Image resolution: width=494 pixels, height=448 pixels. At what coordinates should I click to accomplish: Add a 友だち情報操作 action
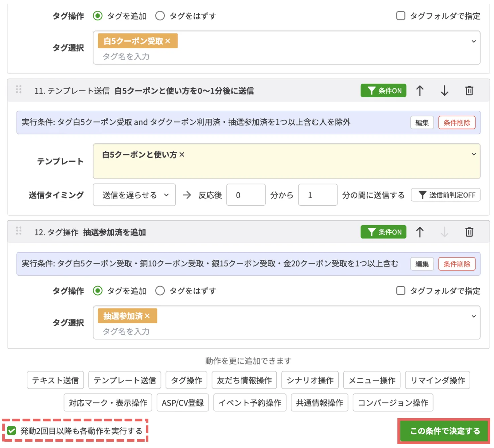(x=244, y=380)
